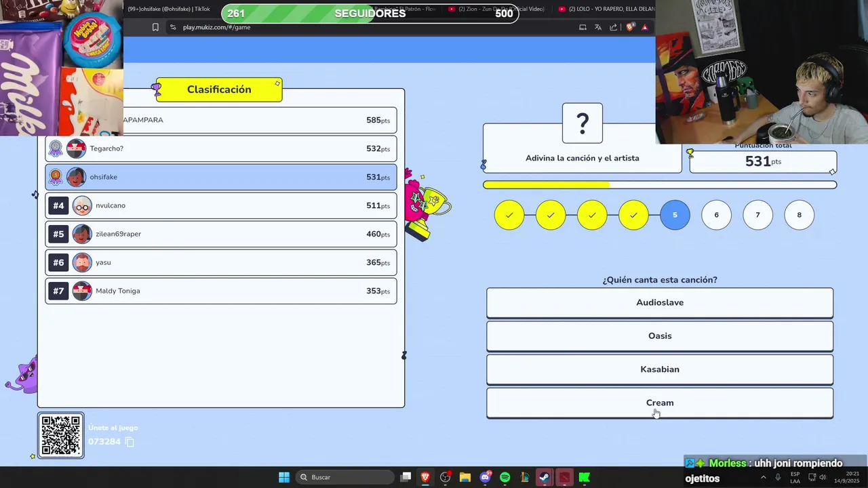
Task: Select zilean69raper row in leaderboard
Action: point(221,234)
